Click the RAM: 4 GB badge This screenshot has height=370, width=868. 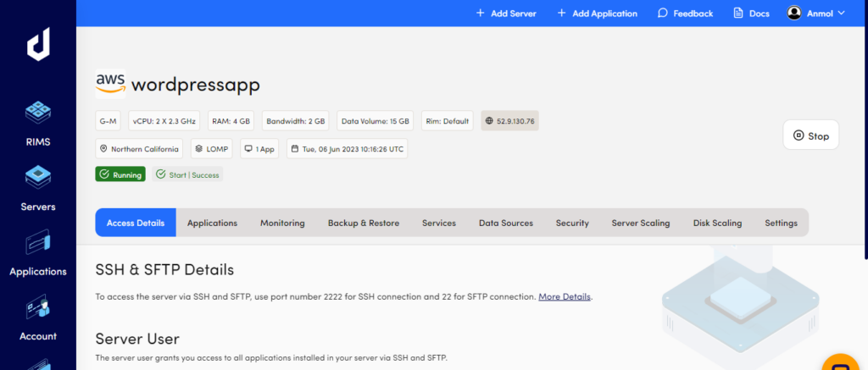[231, 120]
